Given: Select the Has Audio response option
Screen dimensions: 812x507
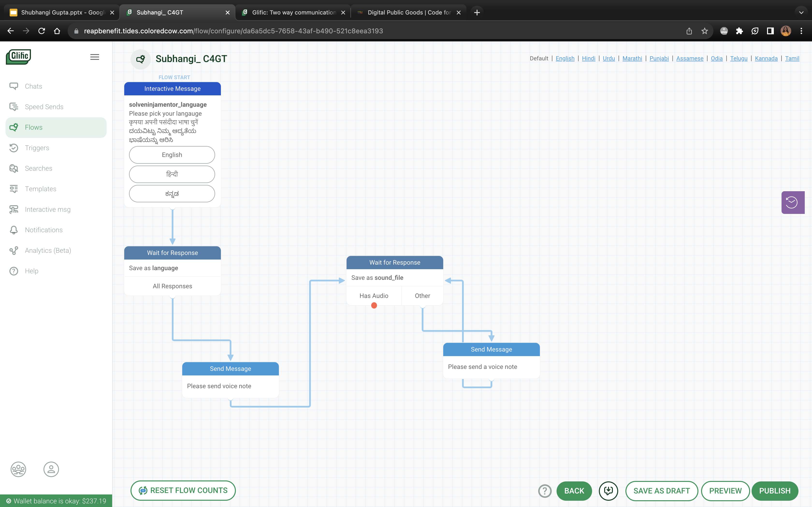Looking at the screenshot, I should pos(373,296).
